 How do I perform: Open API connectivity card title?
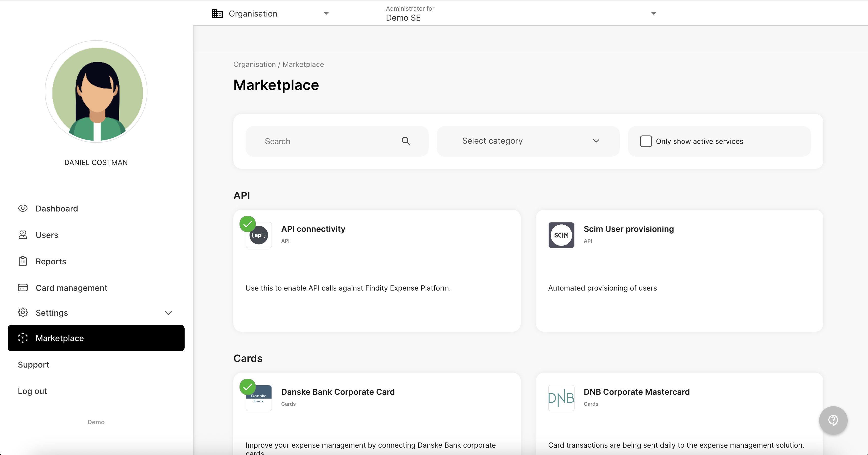(x=313, y=229)
